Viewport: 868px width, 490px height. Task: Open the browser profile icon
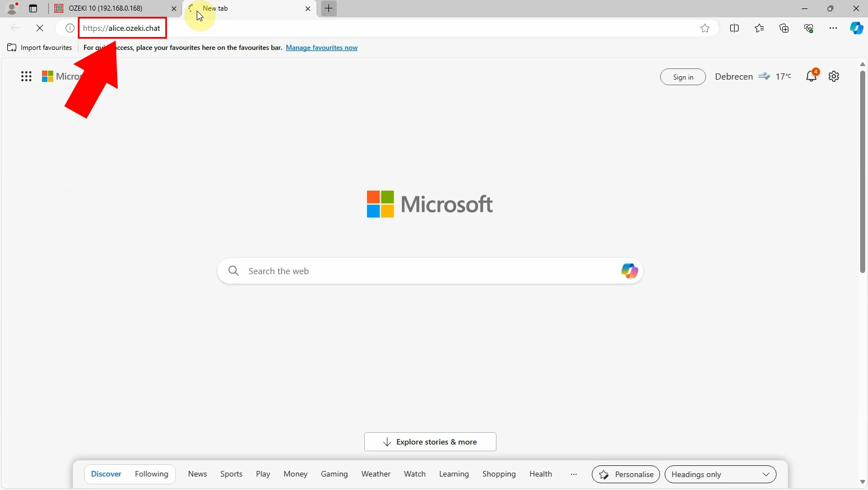click(x=12, y=8)
